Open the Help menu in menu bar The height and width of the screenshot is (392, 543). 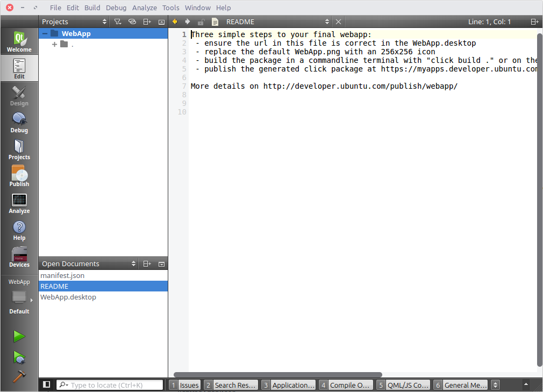(223, 8)
